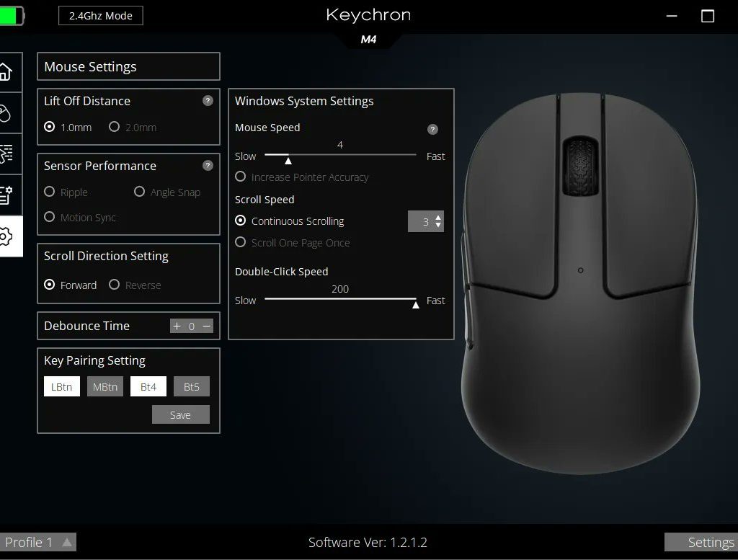738x560 pixels.
Task: Select 2.0mm lift off distance
Action: click(x=114, y=127)
